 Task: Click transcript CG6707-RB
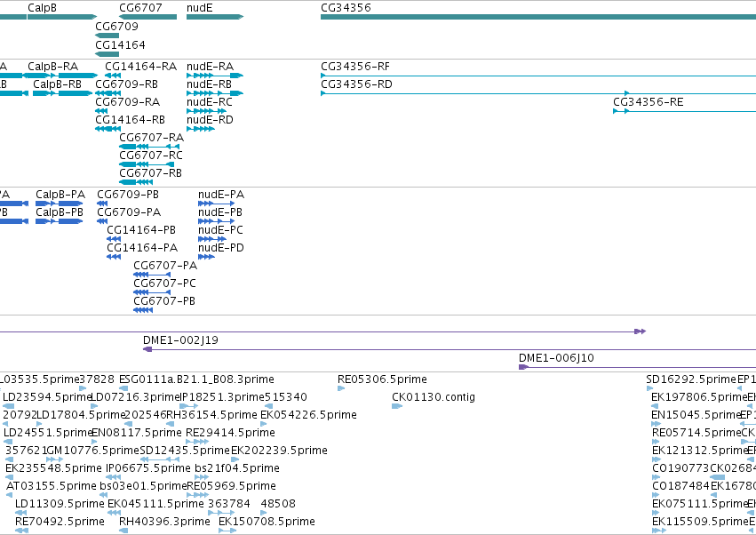pos(150,173)
